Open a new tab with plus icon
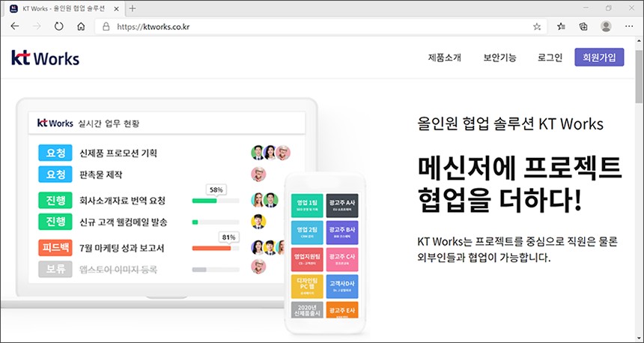This screenshot has width=644, height=343. coord(133,8)
